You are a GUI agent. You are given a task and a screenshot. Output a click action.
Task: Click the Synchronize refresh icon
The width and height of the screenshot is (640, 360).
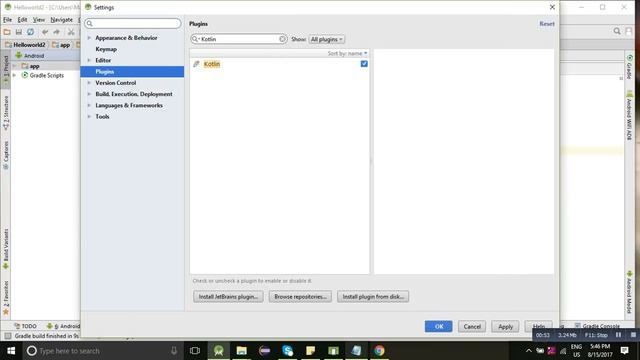pos(31,32)
